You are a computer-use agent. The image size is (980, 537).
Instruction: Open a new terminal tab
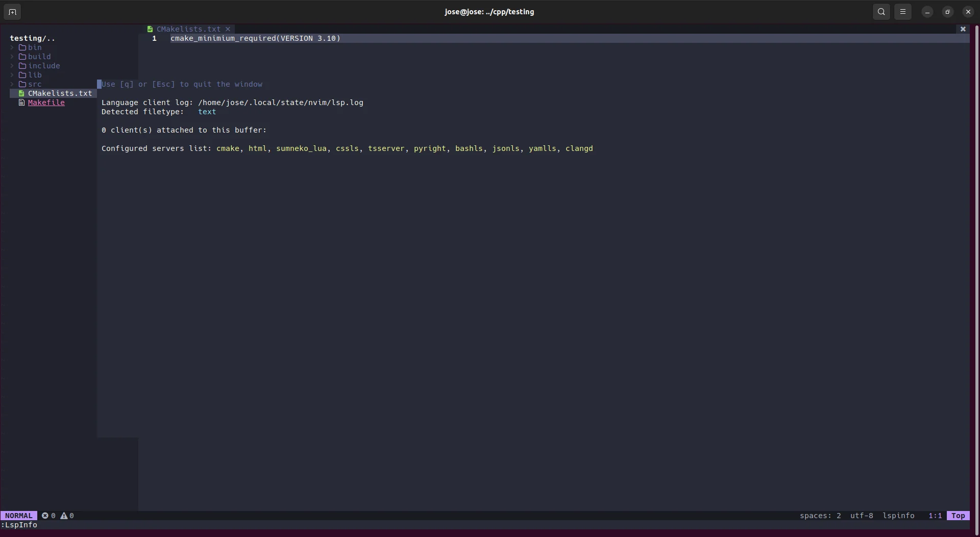click(12, 12)
